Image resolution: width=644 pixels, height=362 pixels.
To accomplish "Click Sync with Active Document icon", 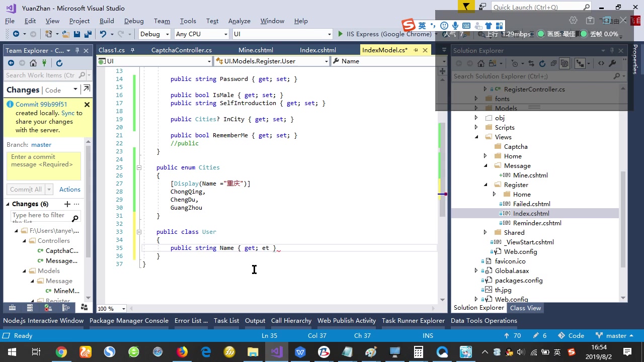I will click(x=531, y=63).
